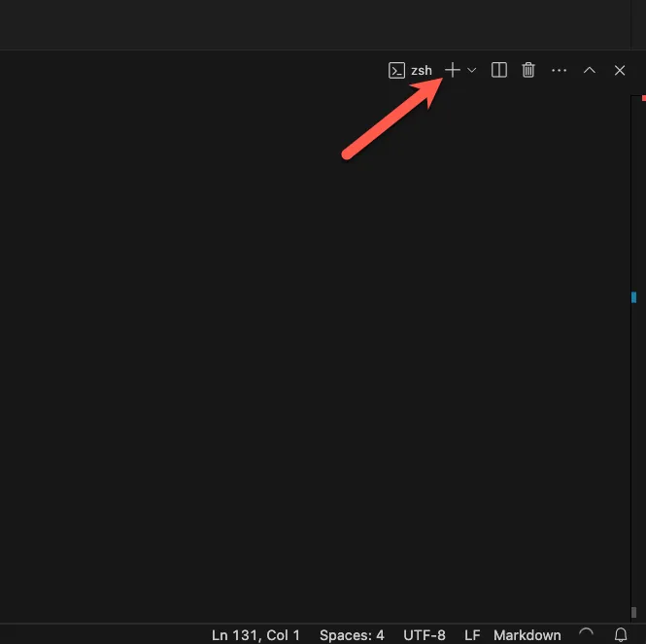This screenshot has height=644, width=646.
Task: Open the three-dots more actions menu
Action: 559,70
